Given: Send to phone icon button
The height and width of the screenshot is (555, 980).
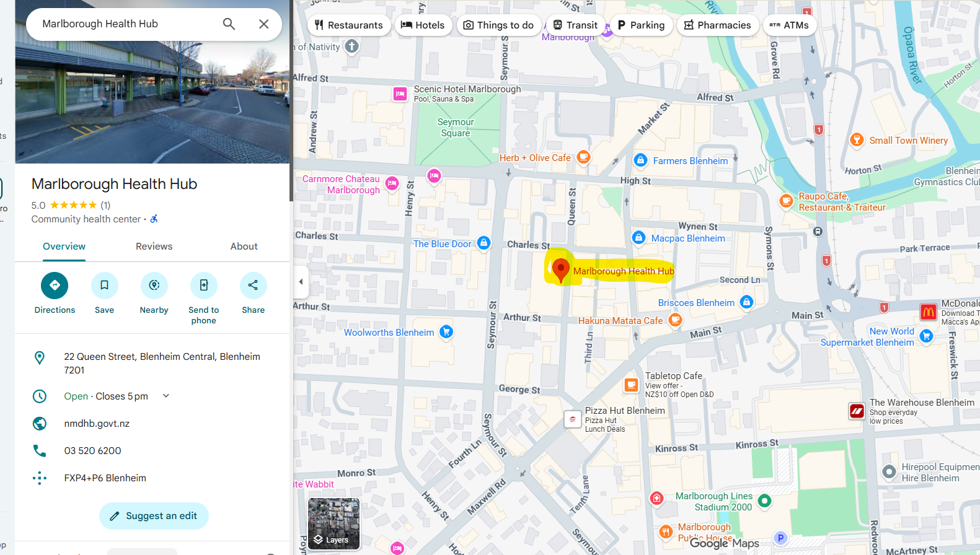Looking at the screenshot, I should tap(204, 286).
